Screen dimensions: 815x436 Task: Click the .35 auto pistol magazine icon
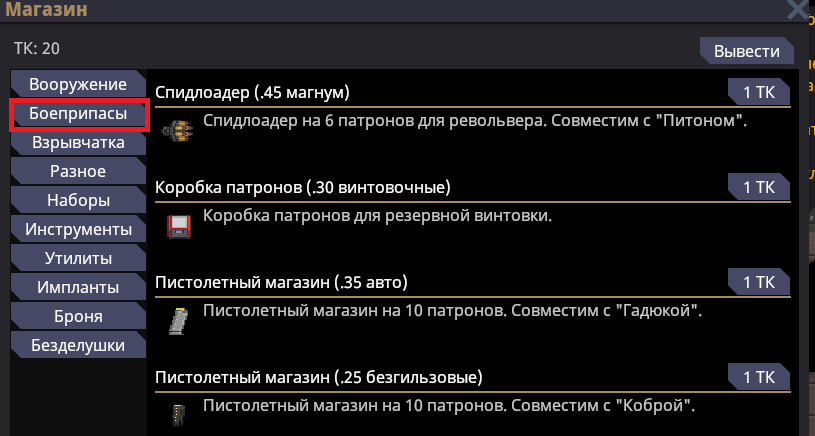point(176,320)
